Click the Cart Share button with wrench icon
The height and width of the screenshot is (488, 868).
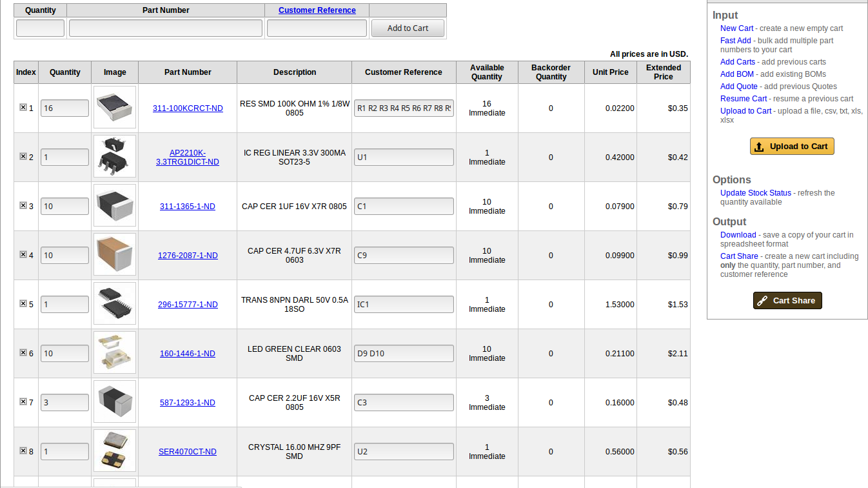click(787, 300)
